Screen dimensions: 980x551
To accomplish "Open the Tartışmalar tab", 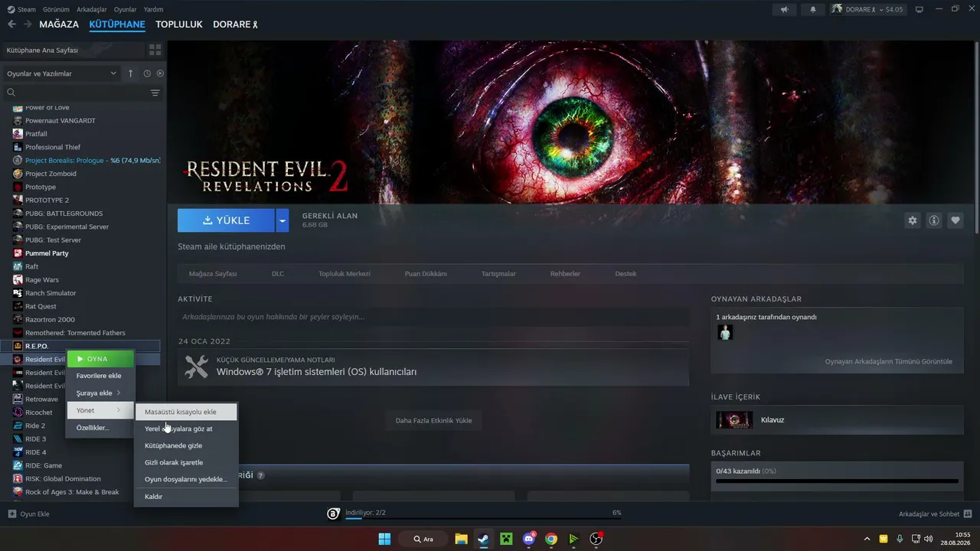I will pos(498,274).
